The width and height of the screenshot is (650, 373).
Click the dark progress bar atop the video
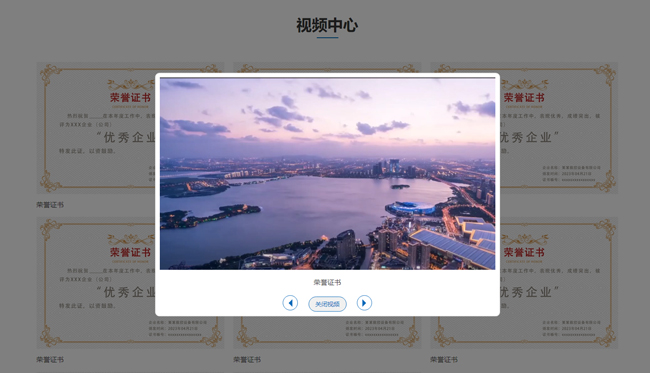click(x=327, y=78)
